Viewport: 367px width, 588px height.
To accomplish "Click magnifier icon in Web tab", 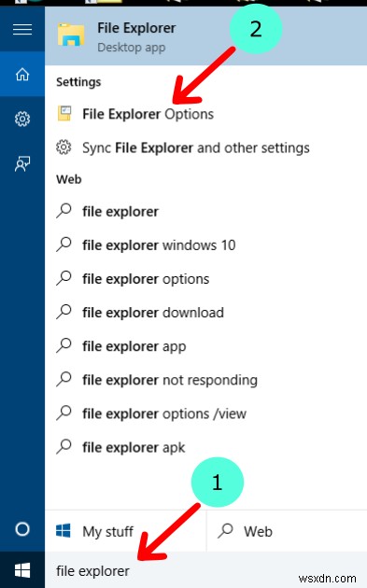I will (226, 531).
